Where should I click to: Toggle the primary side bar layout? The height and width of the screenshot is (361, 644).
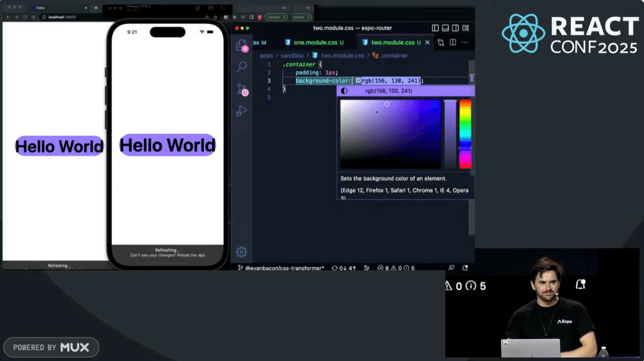435,28
